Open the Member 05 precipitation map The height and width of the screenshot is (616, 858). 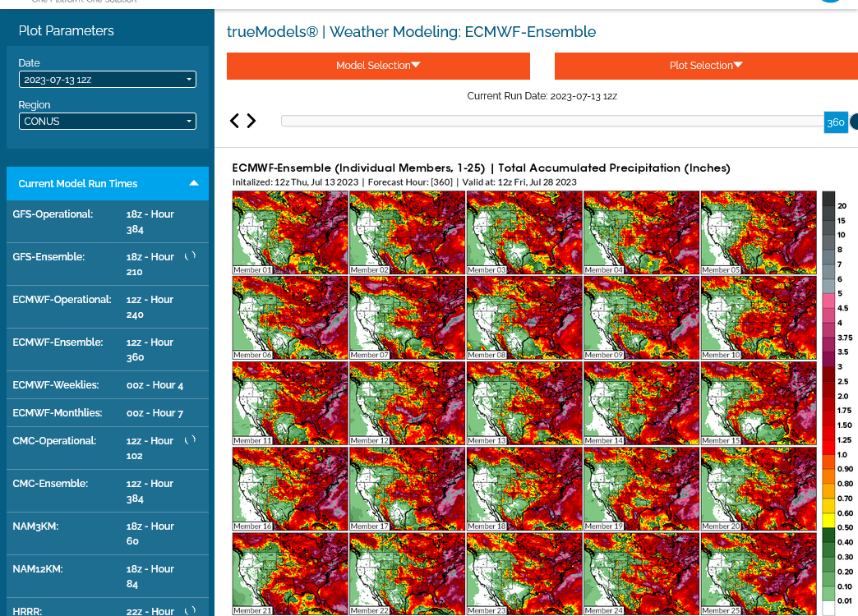(759, 232)
